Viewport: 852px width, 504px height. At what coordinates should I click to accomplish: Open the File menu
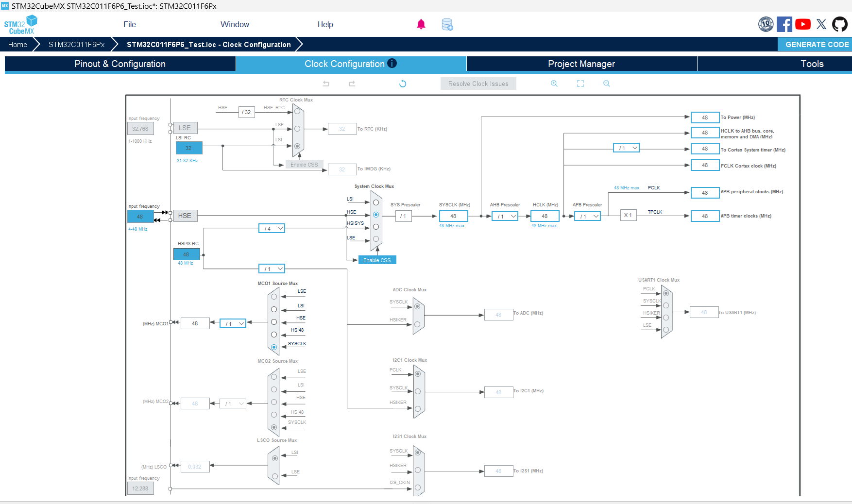(x=130, y=24)
